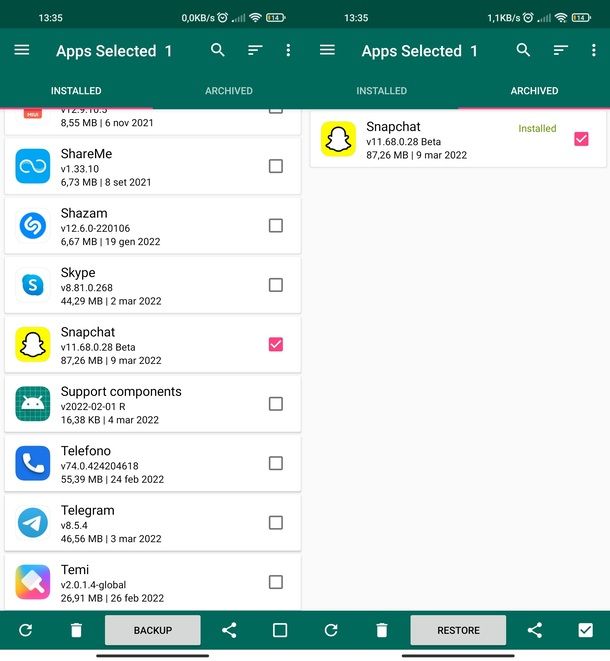
Task: Tap trash icon beside RESTORE button
Action: (x=382, y=630)
